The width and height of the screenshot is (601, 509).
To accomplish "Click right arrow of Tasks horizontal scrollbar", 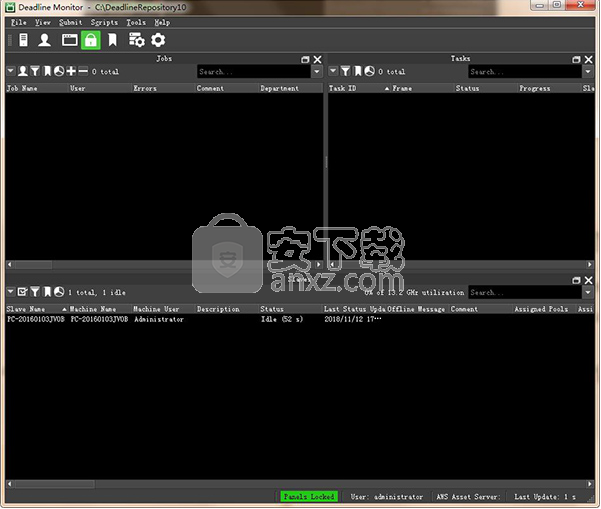I will click(590, 264).
